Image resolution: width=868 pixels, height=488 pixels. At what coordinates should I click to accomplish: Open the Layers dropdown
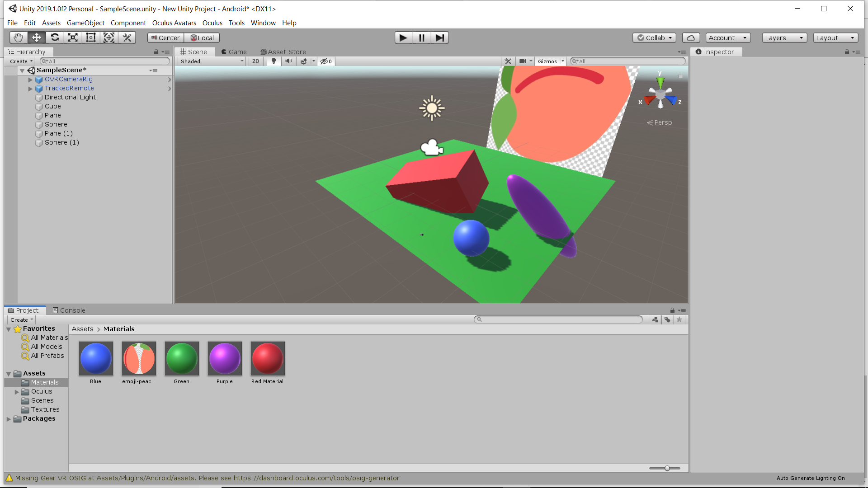point(784,38)
